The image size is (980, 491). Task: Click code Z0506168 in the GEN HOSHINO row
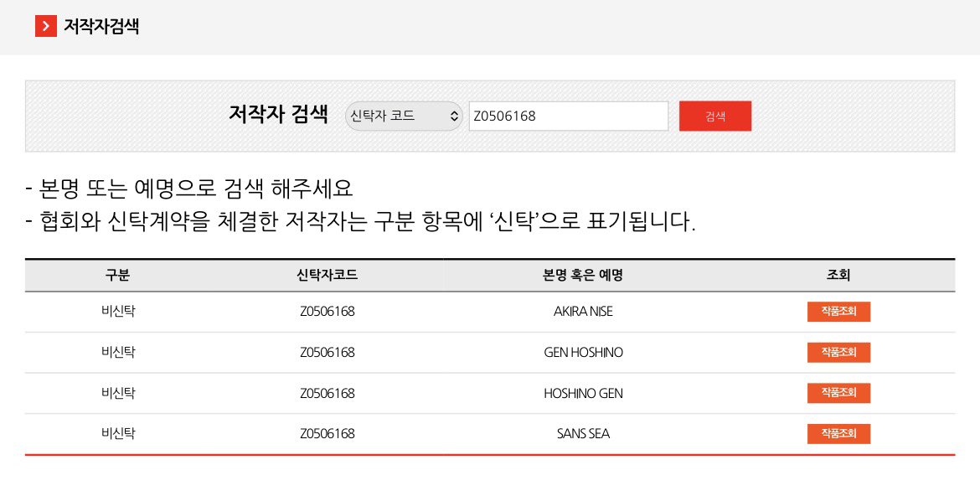[x=327, y=352]
